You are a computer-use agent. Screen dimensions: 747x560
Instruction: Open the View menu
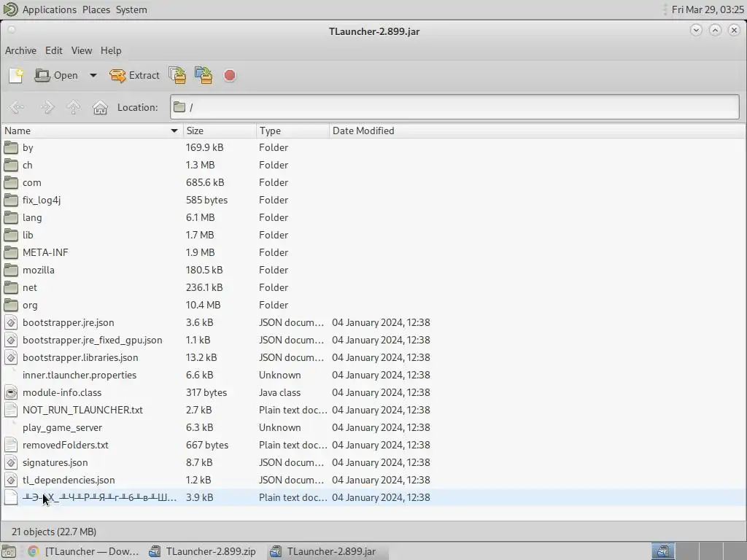pos(82,50)
